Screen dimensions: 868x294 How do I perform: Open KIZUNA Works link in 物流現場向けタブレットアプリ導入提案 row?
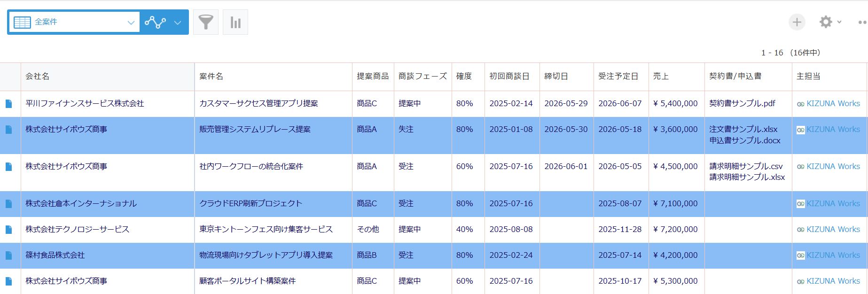(x=833, y=255)
